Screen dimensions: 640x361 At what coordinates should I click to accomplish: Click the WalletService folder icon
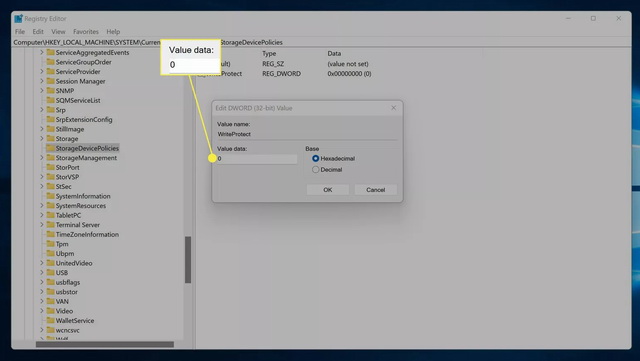point(51,320)
